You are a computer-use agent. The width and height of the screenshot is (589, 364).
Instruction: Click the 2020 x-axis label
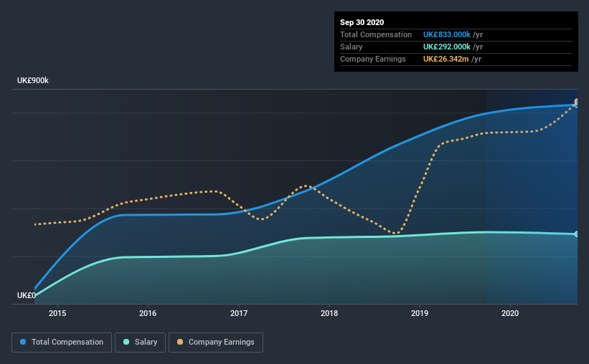(510, 313)
